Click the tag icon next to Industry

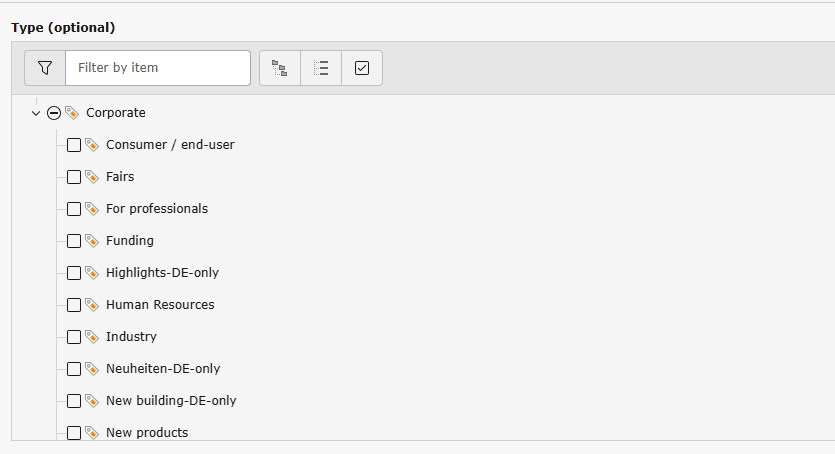click(92, 337)
